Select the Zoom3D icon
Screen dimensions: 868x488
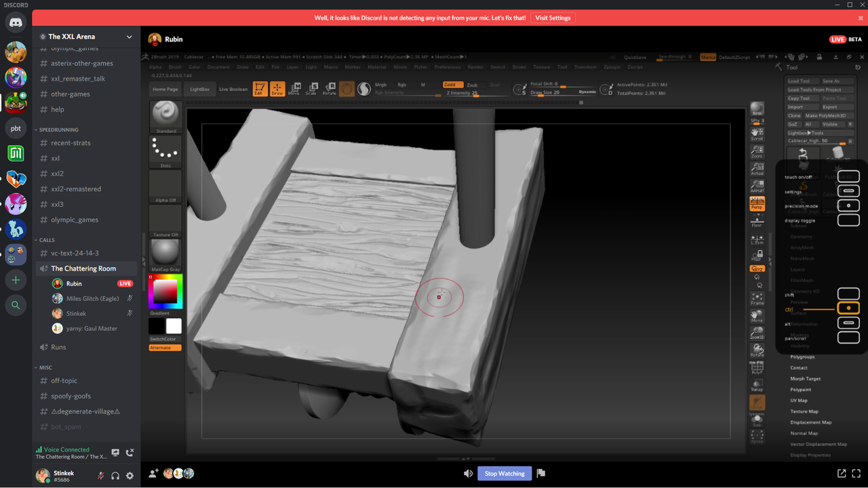[x=757, y=333]
